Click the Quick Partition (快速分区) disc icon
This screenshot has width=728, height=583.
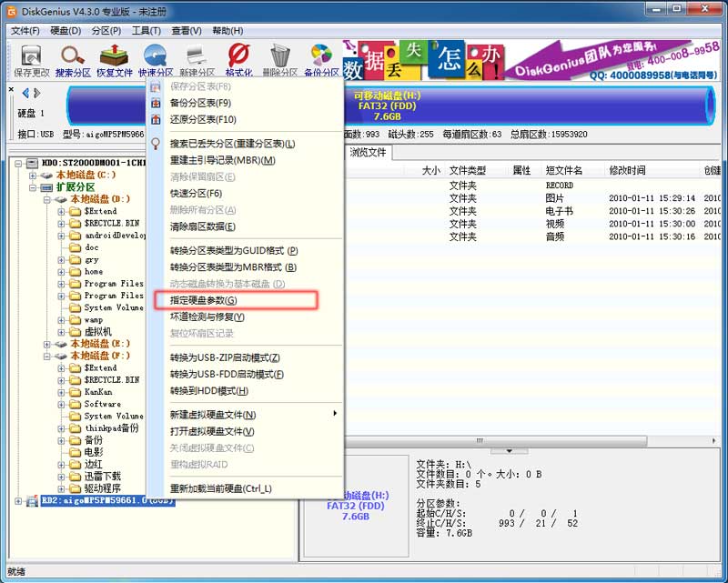[x=155, y=56]
